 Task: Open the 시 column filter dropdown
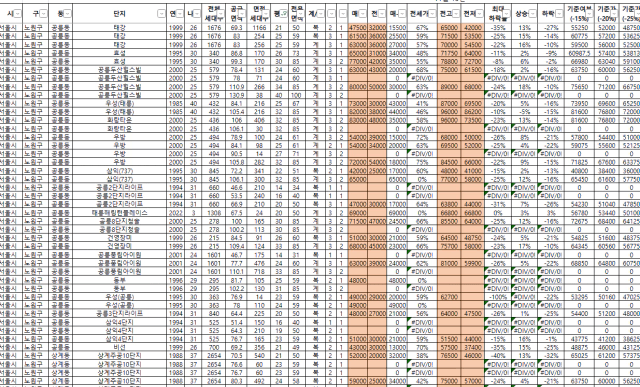pyautogui.click(x=18, y=14)
